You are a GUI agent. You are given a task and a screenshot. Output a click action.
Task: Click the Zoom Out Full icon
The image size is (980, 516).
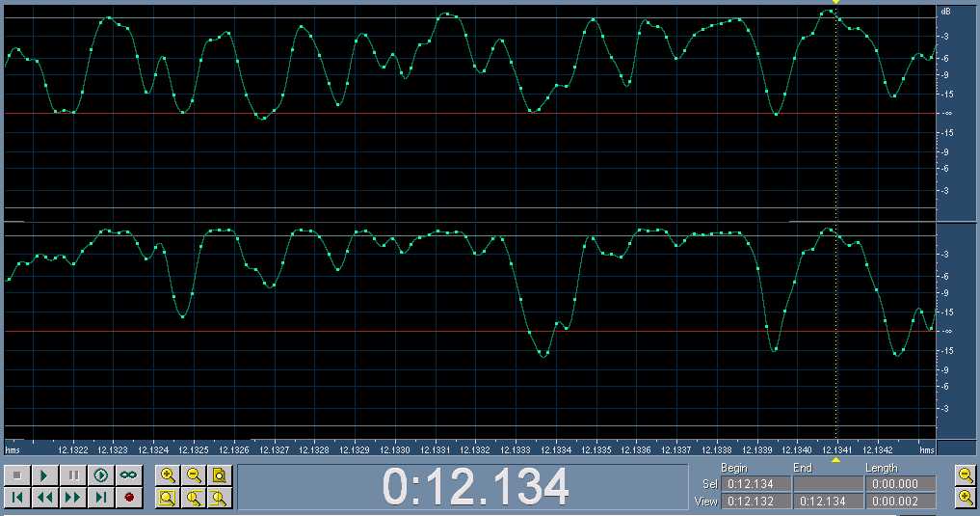tap(220, 475)
